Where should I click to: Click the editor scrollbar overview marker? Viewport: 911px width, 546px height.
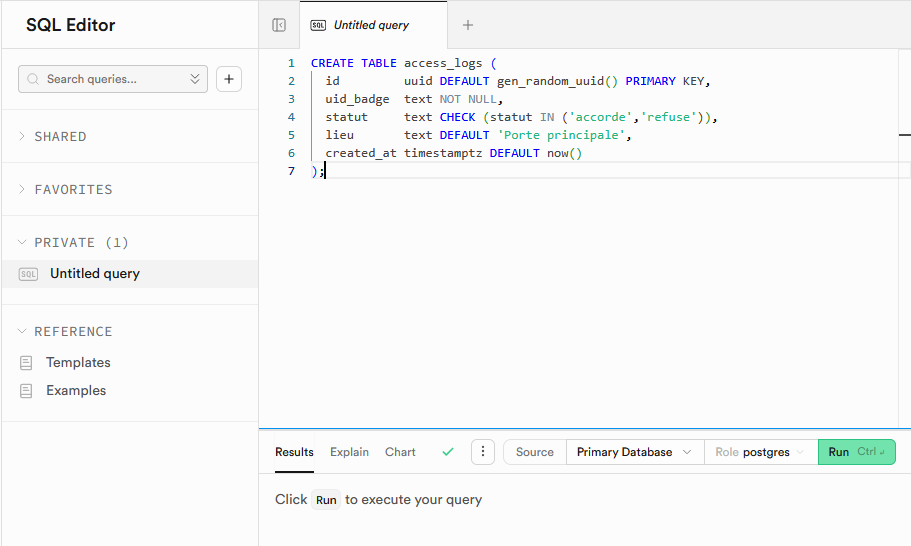(x=905, y=135)
